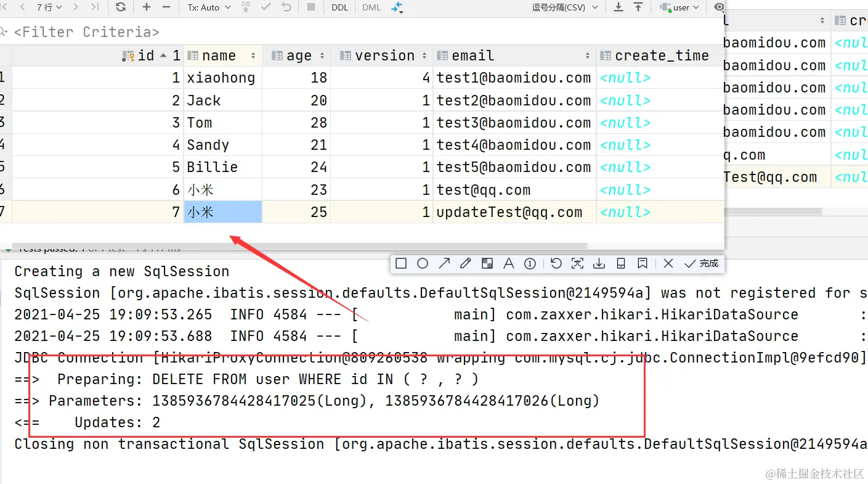Click the submit-to-DB arrow icon

pyautogui.click(x=246, y=7)
